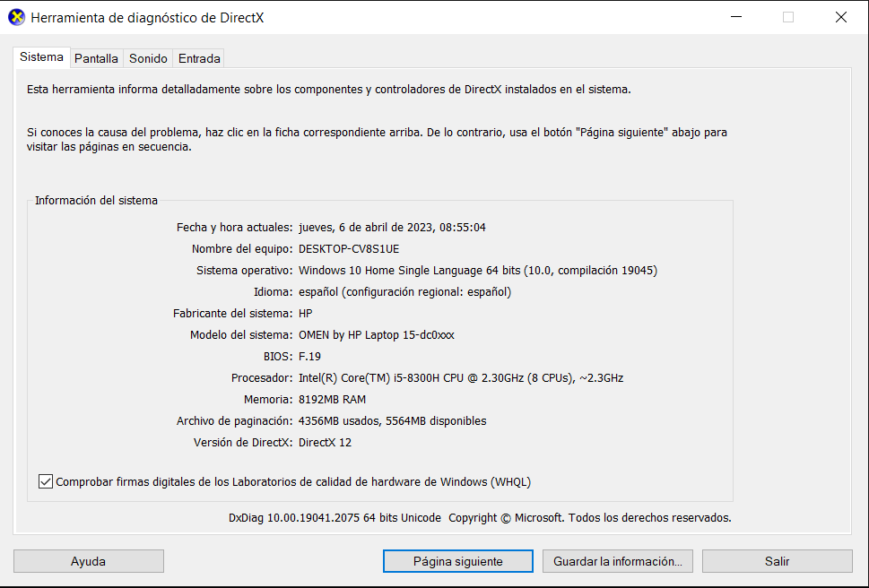Toggle the WHQL digital signatures checkbox

click(46, 481)
